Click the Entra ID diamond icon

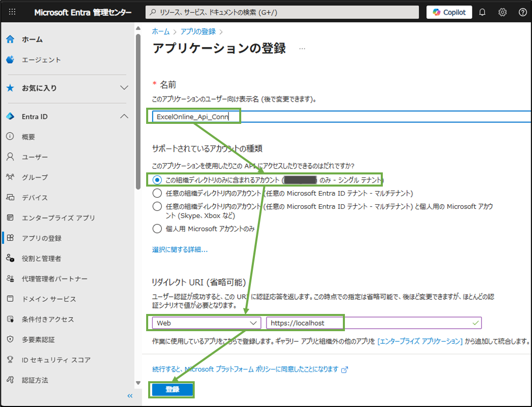click(10, 116)
